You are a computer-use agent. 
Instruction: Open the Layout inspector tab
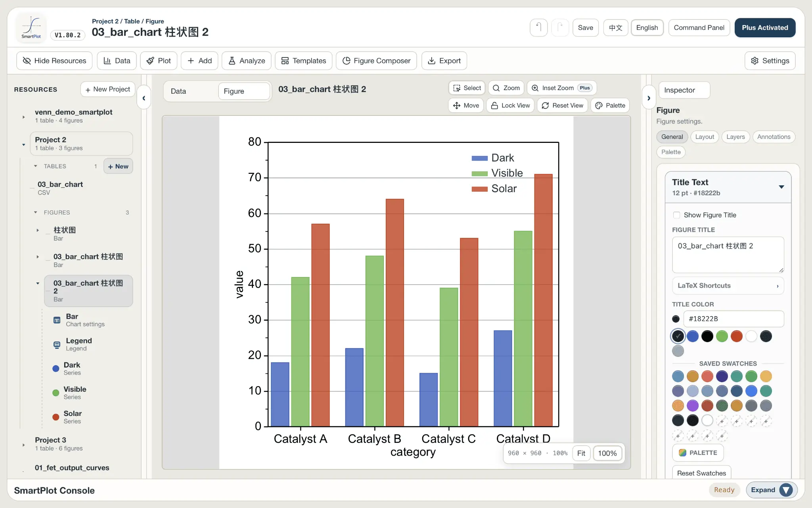[705, 137]
